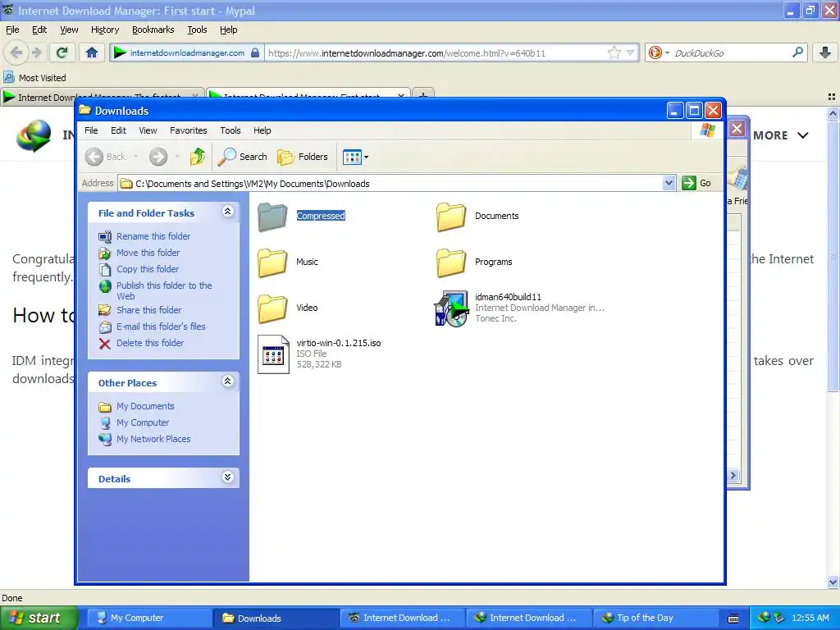
Task: Open Tools menu in Downloads window
Action: (231, 130)
